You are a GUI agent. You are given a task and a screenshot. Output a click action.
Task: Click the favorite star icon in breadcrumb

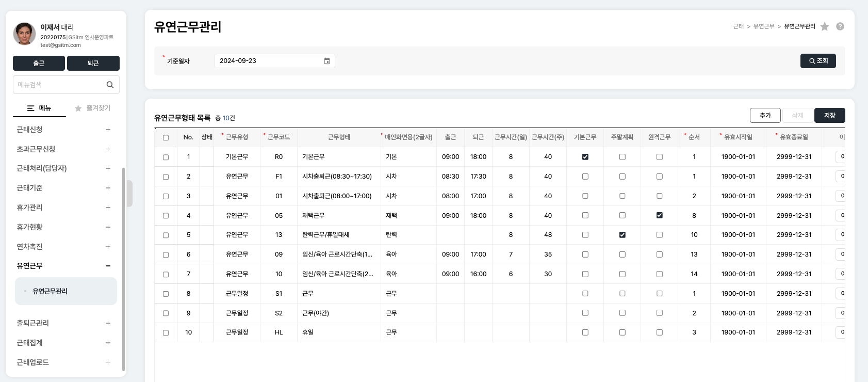click(x=825, y=26)
